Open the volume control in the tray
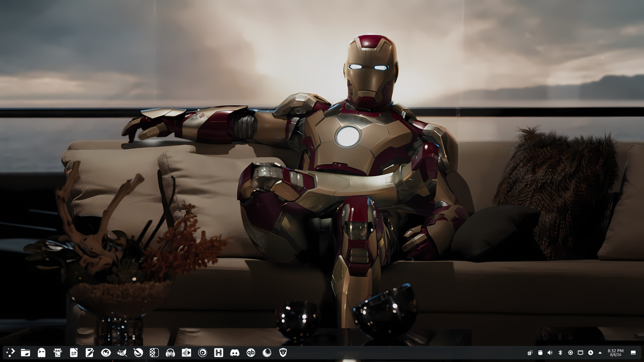Screen dimensions: 644x362 pyautogui.click(x=550, y=353)
